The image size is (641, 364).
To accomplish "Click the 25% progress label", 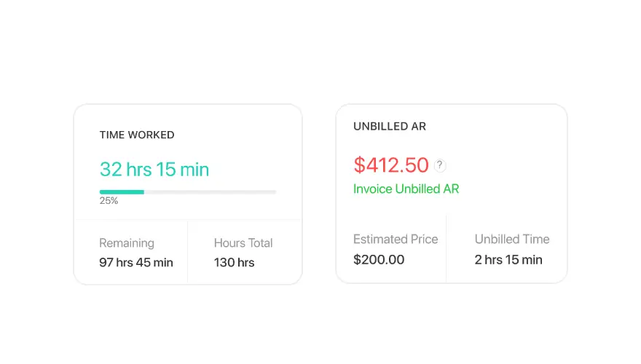I will coord(109,201).
